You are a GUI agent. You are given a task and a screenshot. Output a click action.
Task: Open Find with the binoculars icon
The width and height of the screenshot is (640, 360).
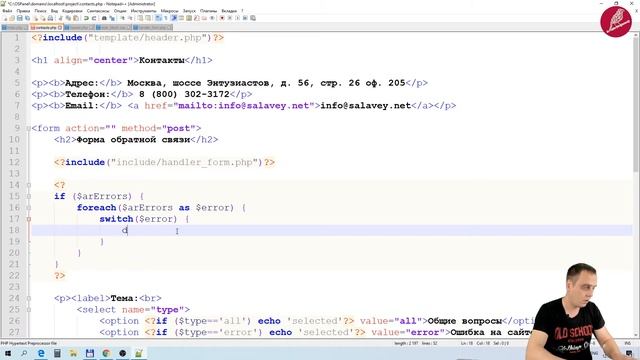(104, 18)
